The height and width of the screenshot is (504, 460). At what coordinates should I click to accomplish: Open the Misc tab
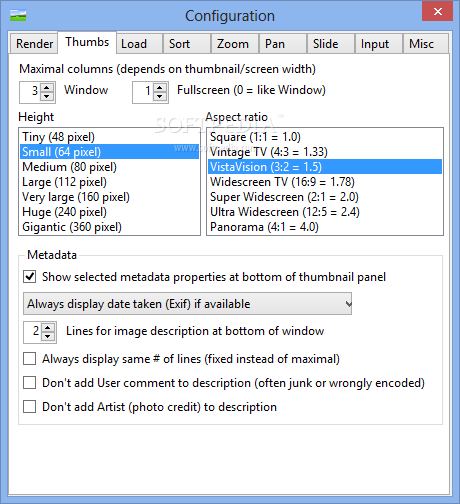426,44
